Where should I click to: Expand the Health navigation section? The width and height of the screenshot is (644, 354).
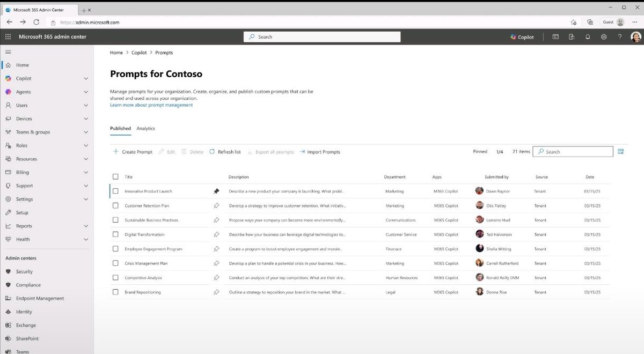pos(86,239)
